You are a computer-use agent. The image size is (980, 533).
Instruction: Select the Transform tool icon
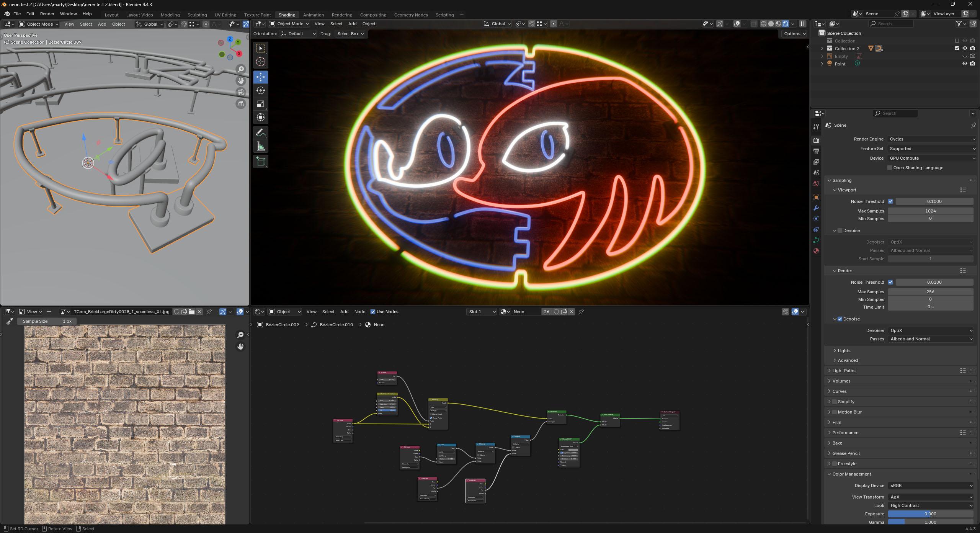pos(261,117)
